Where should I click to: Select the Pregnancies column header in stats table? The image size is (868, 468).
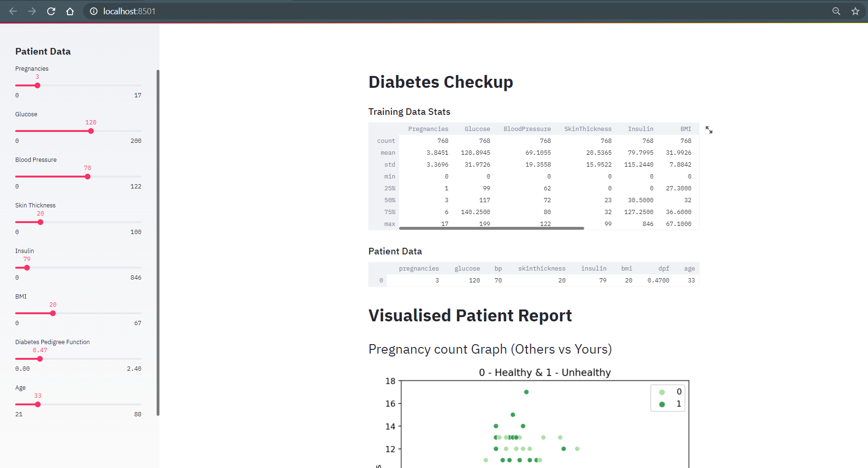point(428,129)
